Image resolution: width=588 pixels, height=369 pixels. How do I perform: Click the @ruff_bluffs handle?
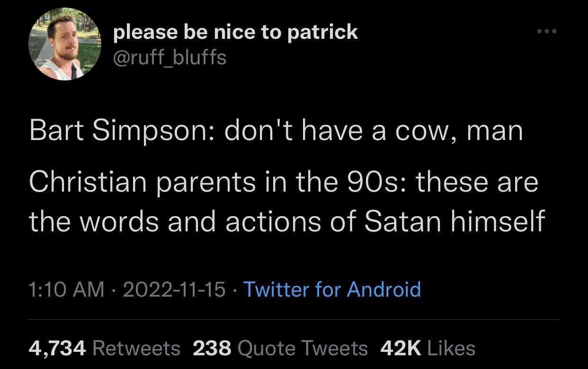(x=170, y=58)
